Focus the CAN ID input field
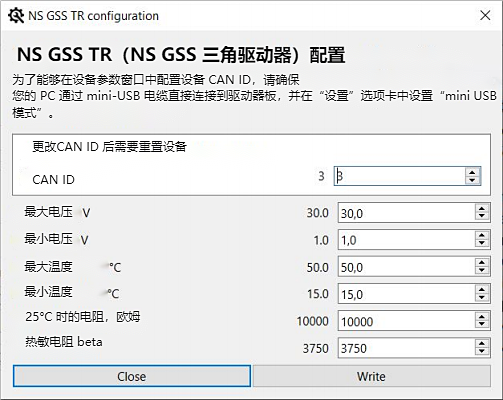The width and height of the screenshot is (503, 400). (399, 176)
